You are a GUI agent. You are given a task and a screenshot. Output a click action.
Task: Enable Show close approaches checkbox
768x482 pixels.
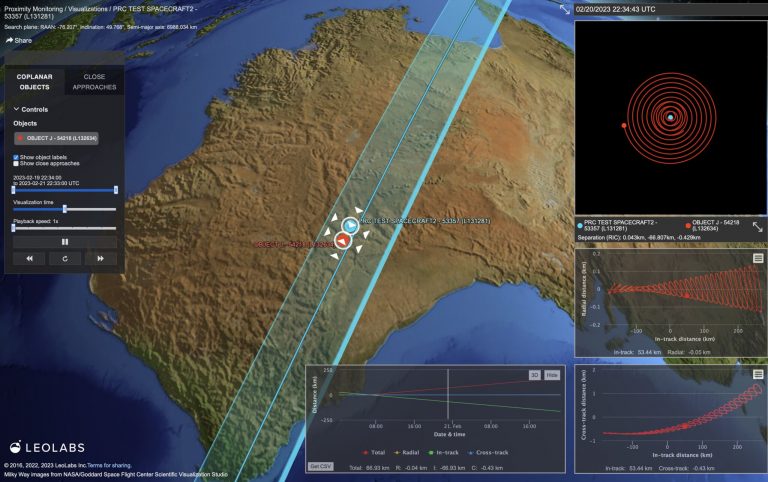pos(16,164)
